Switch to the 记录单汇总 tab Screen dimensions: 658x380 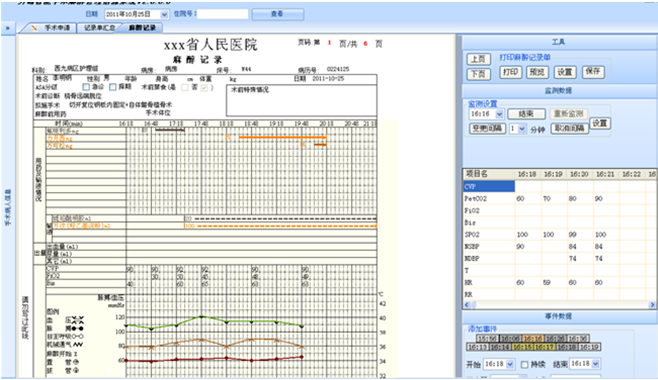pos(99,28)
